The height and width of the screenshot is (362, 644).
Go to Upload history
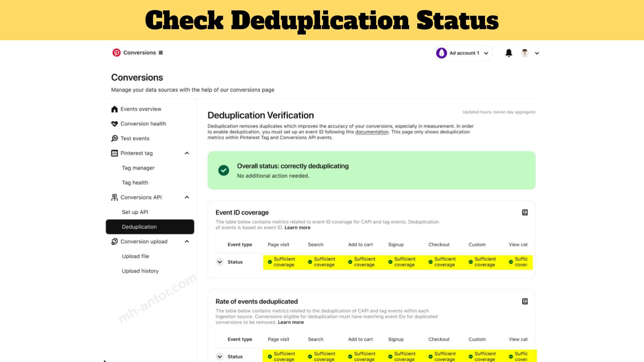pos(140,271)
